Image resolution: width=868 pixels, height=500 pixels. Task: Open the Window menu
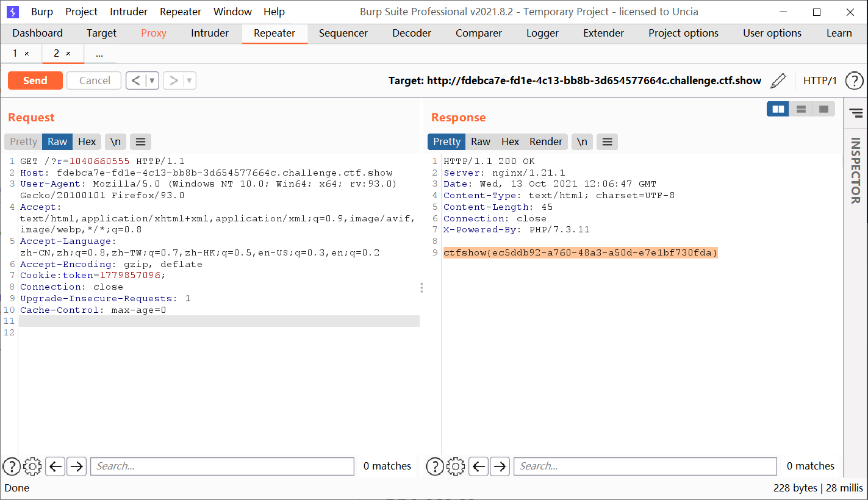click(232, 12)
